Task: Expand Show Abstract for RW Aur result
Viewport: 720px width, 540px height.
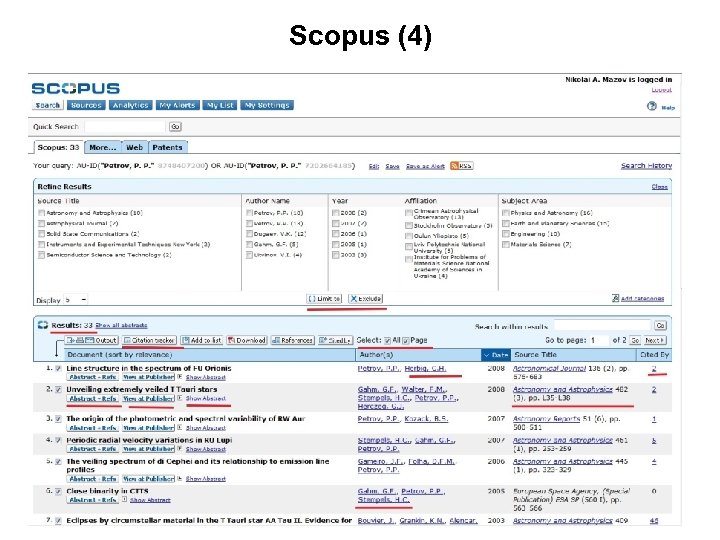Action: pyautogui.click(x=205, y=428)
